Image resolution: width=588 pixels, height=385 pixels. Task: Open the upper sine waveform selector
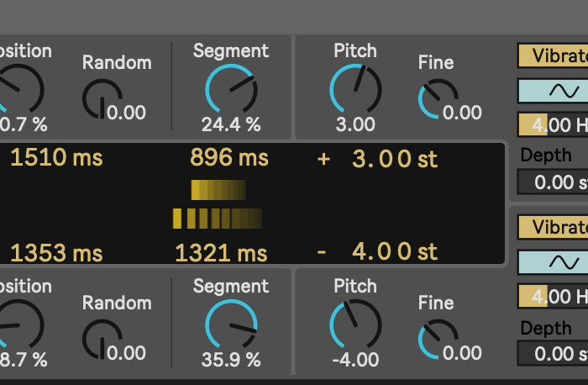coord(553,91)
